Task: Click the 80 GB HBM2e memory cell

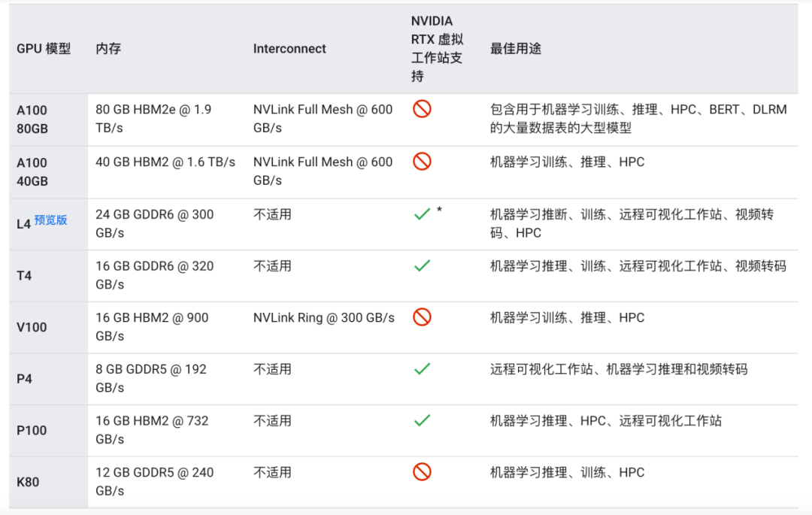Action: tap(153, 119)
